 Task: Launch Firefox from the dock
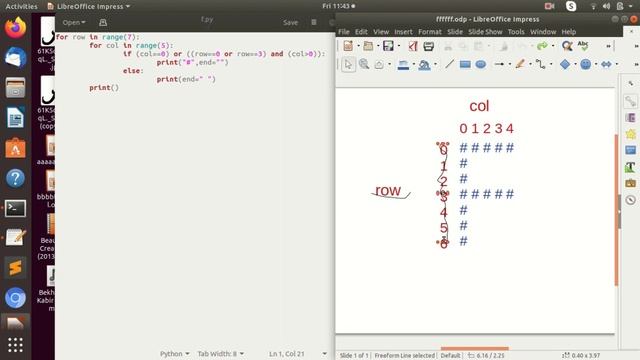pos(16,27)
